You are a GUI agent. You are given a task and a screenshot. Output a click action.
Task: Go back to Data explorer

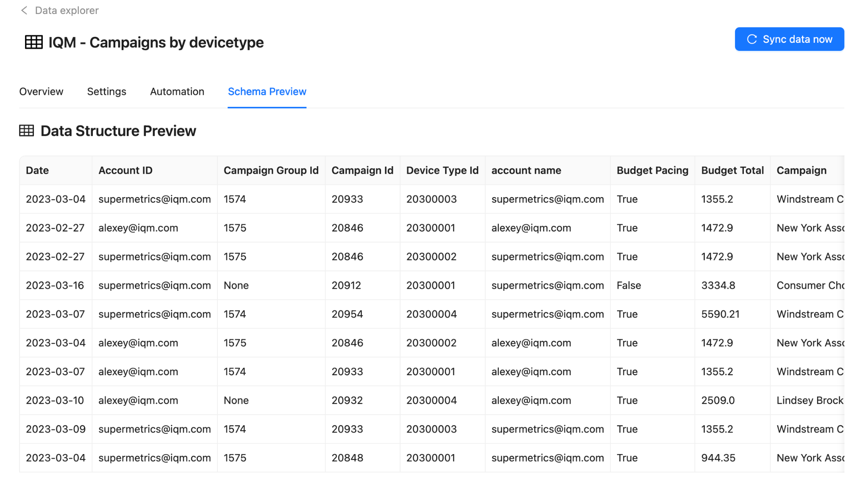67,11
